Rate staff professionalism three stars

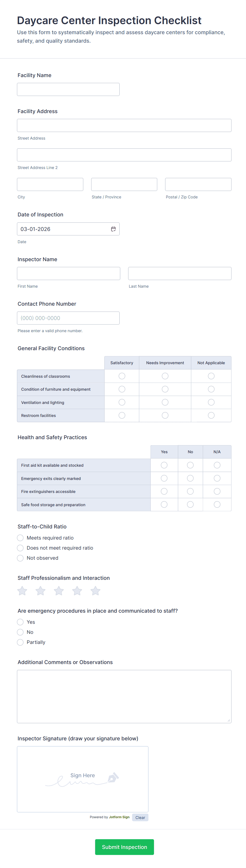click(59, 591)
